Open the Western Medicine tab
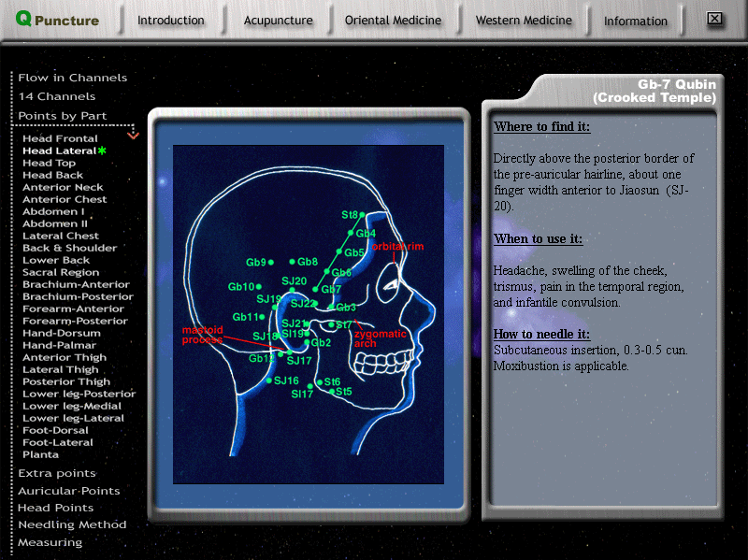This screenshot has width=748, height=560. click(x=524, y=21)
